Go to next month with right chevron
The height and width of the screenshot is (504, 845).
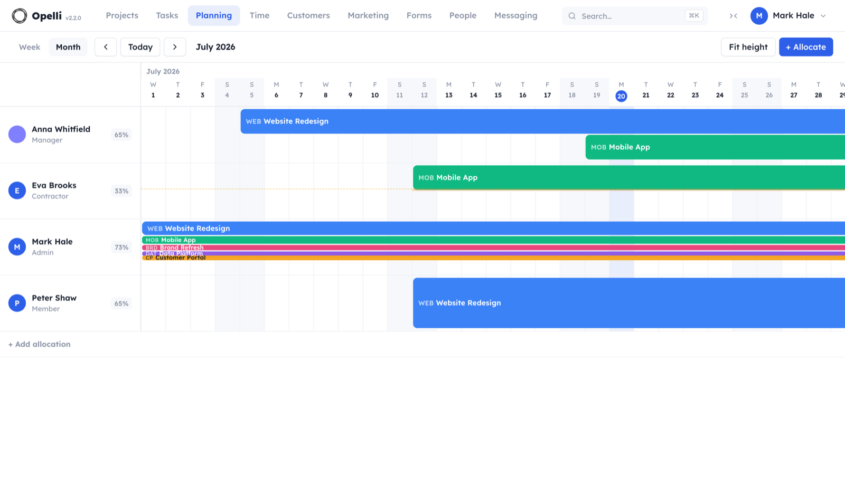coord(175,47)
